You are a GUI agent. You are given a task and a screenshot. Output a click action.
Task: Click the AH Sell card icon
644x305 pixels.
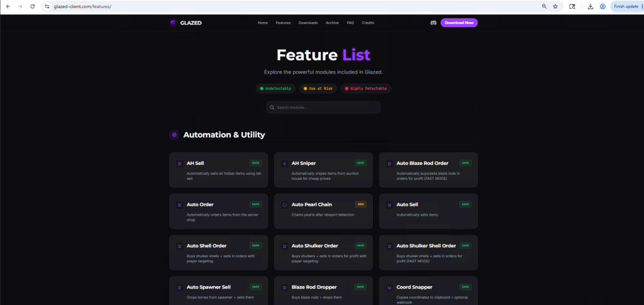pos(179,164)
